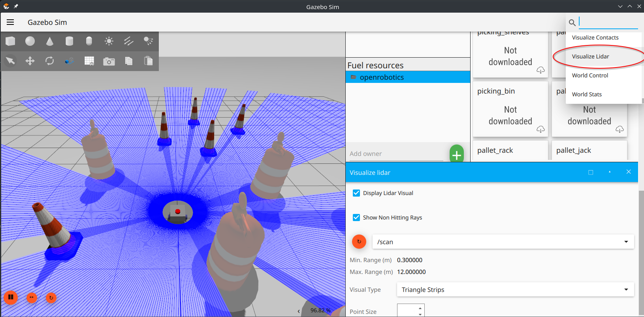Image resolution: width=644 pixels, height=317 pixels.
Task: Click the green add owner button
Action: [x=456, y=154]
